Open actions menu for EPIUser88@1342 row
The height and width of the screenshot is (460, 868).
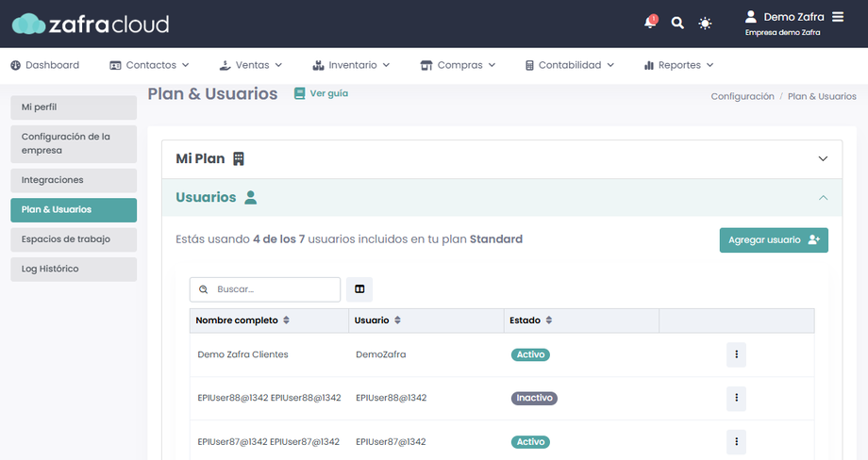(736, 398)
